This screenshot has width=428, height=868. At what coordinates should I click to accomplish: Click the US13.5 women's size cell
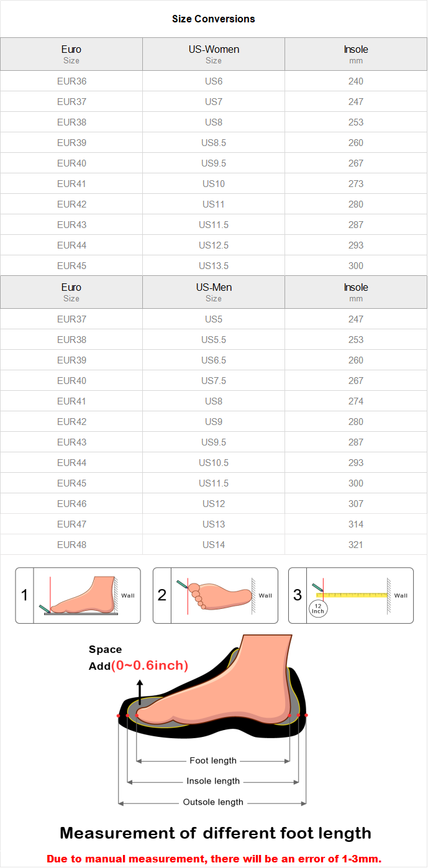point(214,266)
